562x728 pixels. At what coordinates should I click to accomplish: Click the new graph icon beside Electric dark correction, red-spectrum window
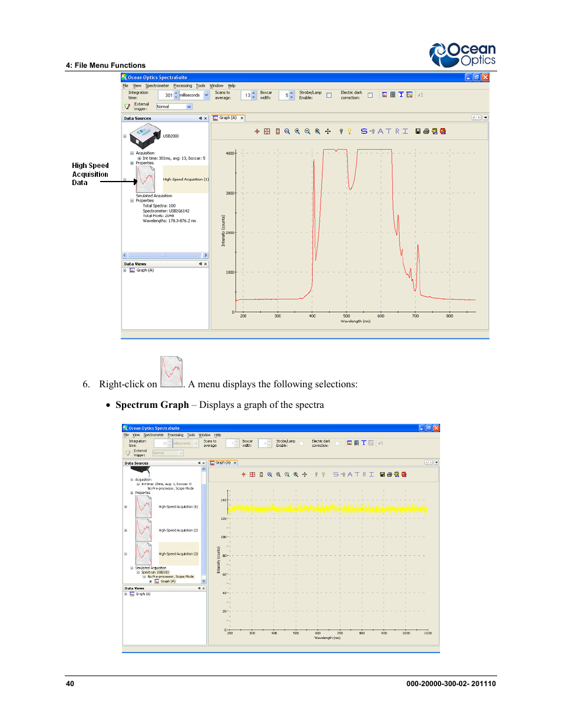[x=385, y=94]
